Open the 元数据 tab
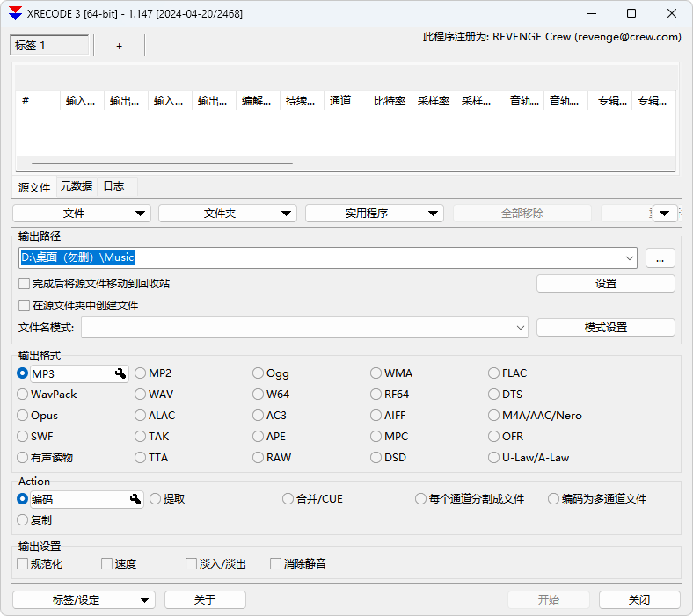The height and width of the screenshot is (616, 693). (x=77, y=186)
